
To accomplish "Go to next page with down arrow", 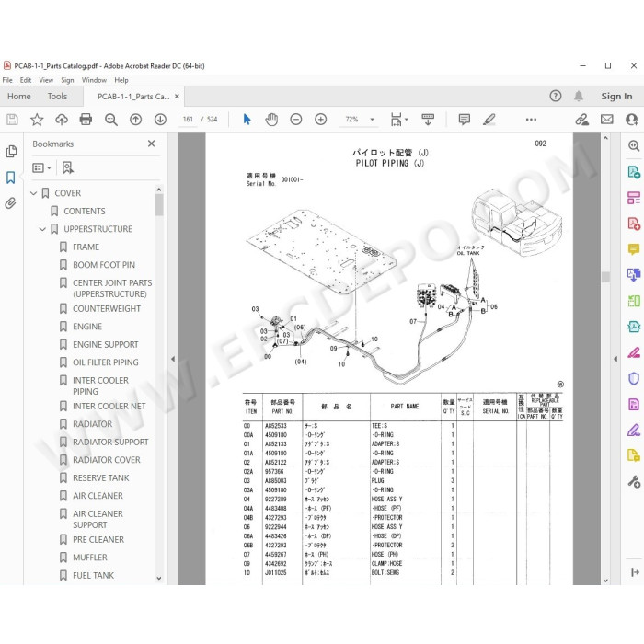I will tap(160, 120).
